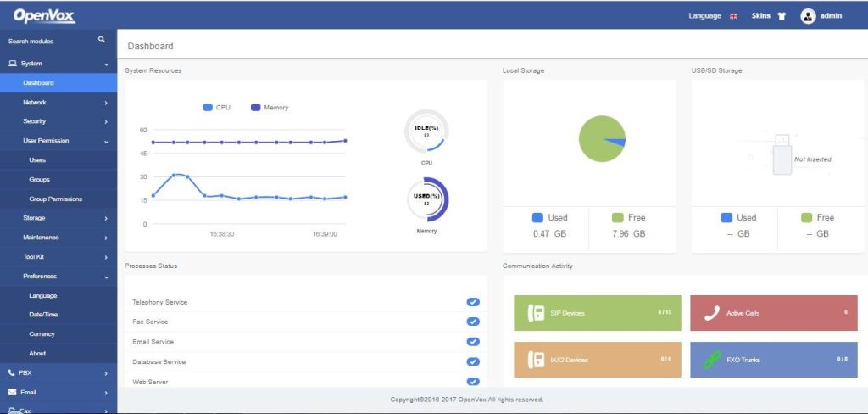This screenshot has width=868, height=414.
Task: Click the search modules magnifier icon
Action: (x=102, y=39)
